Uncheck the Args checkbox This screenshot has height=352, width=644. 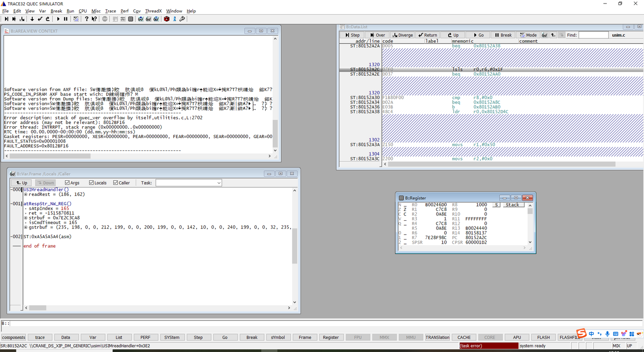pos(68,183)
